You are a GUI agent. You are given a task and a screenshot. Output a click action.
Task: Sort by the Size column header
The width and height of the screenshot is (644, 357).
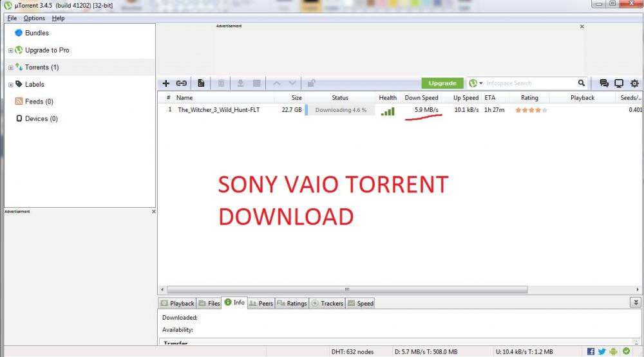point(296,98)
